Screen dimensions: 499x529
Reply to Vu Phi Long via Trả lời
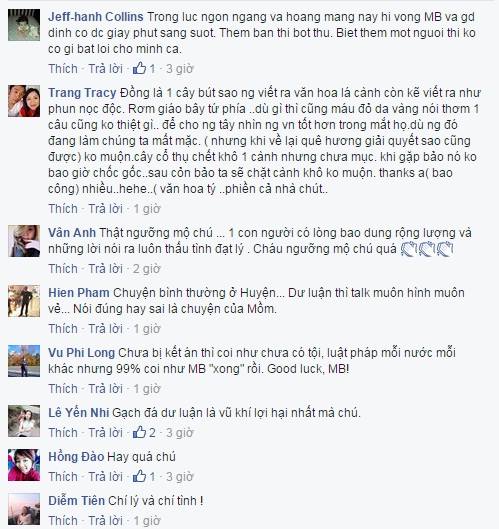(105, 388)
